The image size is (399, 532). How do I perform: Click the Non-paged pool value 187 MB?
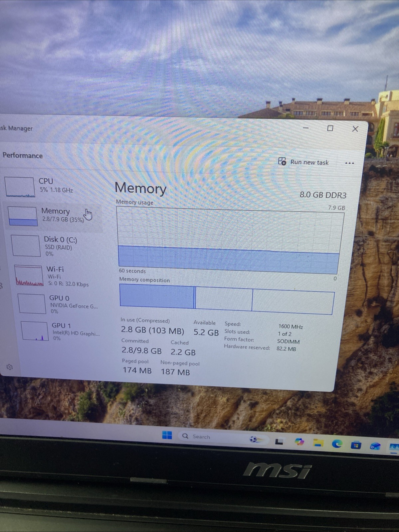(175, 372)
